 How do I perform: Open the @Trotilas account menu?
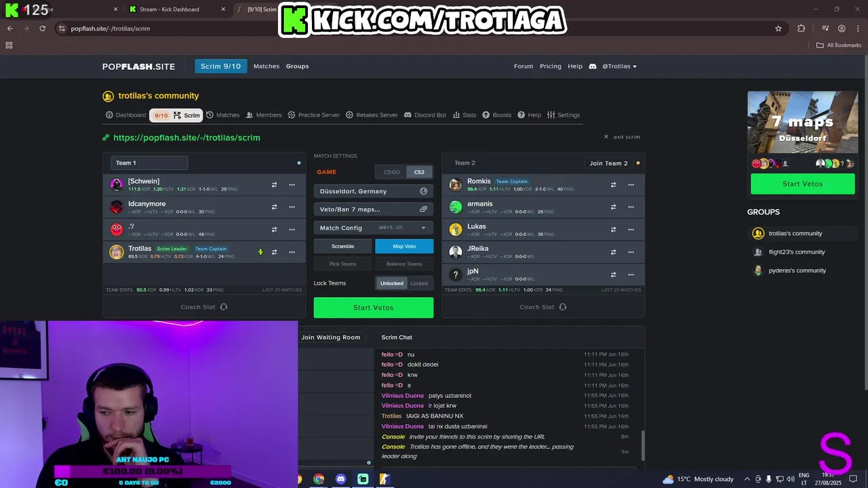click(619, 66)
